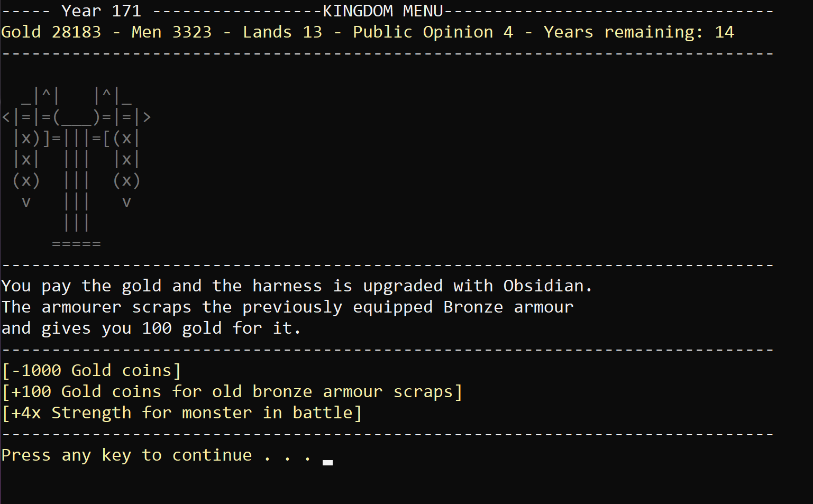Click the right arrowhead of the ASCII harness
This screenshot has height=504, width=813.
click(x=147, y=117)
